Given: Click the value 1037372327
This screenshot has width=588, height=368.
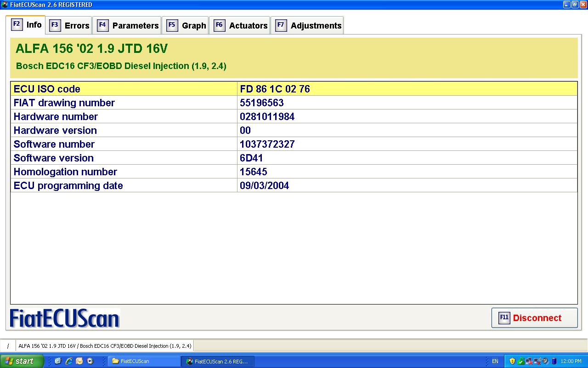Looking at the screenshot, I should click(267, 144).
